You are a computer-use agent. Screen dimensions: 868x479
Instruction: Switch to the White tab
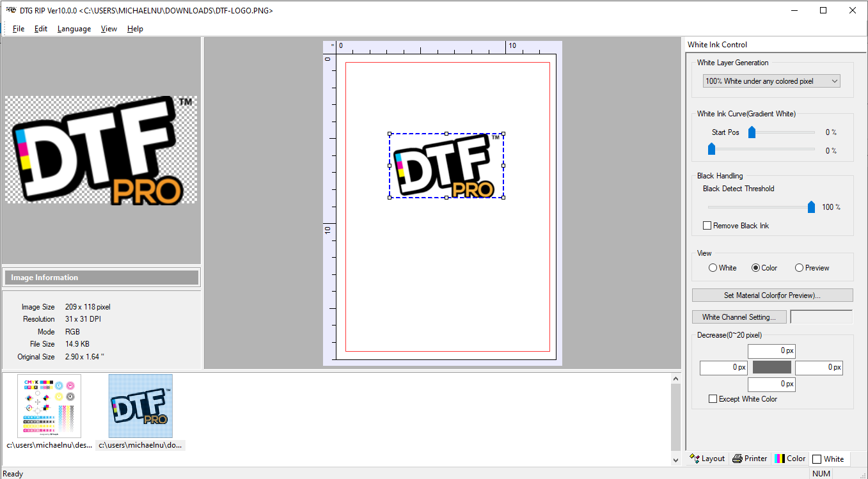(x=828, y=459)
